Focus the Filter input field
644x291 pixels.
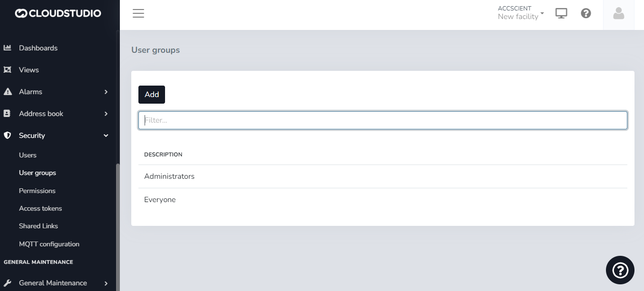pos(382,120)
